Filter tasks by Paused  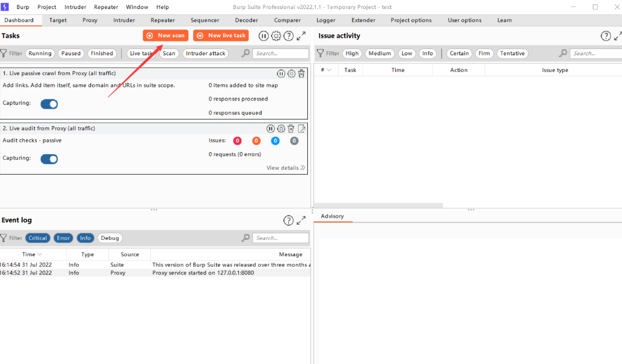(71, 53)
